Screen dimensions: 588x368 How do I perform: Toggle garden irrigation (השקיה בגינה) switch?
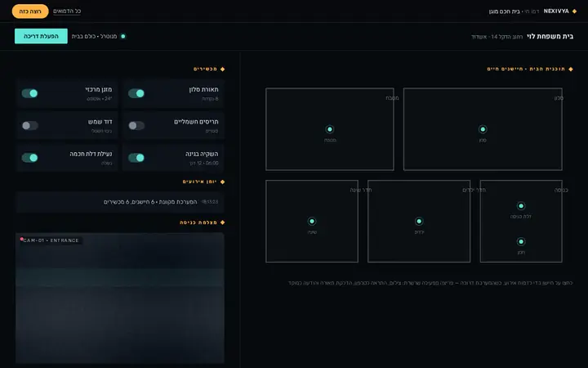click(x=136, y=158)
